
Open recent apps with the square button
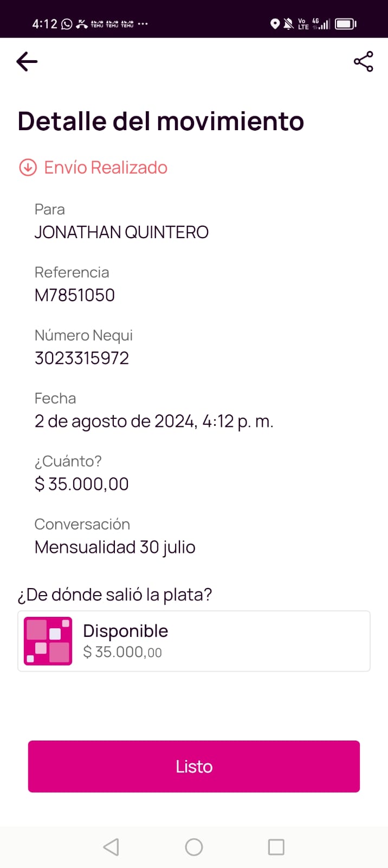276,847
